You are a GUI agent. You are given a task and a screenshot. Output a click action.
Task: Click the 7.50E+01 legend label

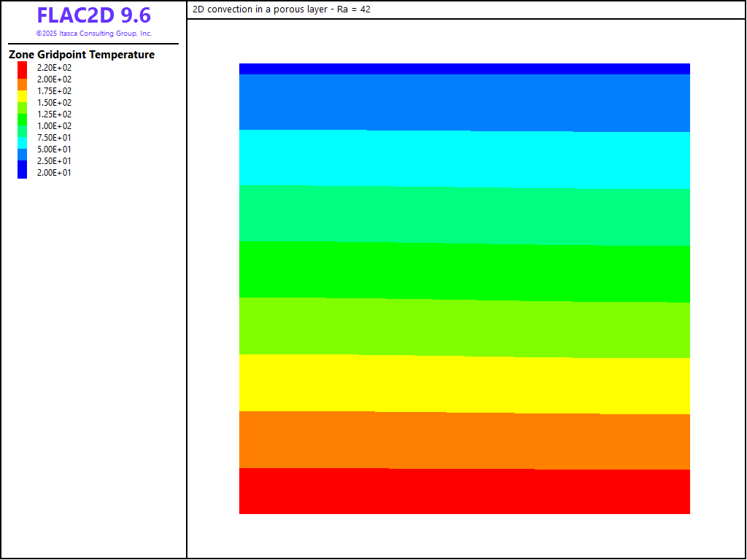[x=54, y=138]
